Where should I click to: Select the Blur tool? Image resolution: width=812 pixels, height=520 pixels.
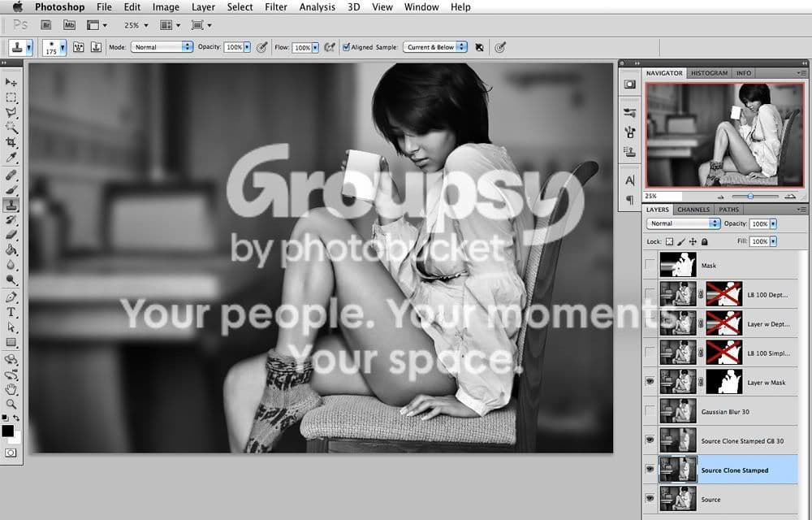[11, 265]
